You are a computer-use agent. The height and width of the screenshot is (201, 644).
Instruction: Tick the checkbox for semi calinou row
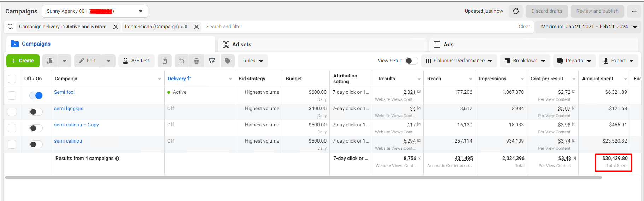pos(12,144)
